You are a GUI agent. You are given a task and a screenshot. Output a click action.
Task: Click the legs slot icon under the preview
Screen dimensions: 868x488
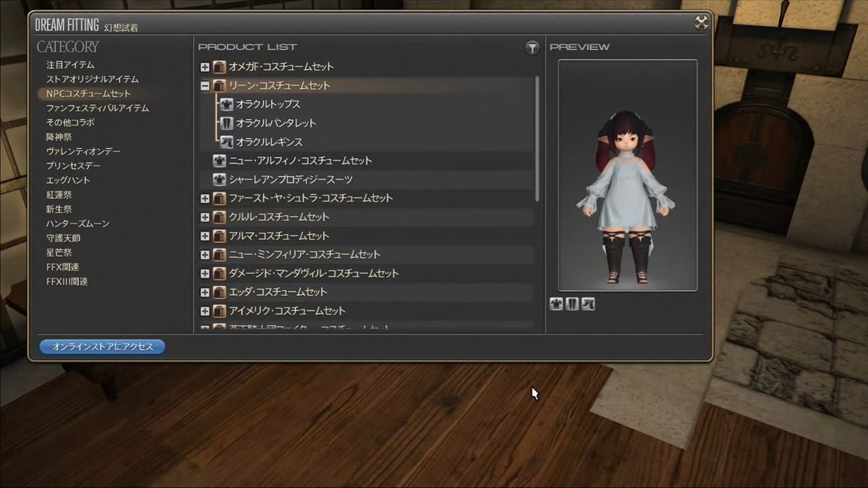click(572, 304)
